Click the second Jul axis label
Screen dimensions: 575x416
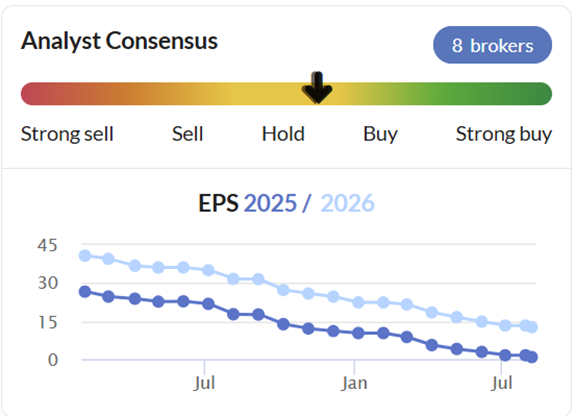[x=501, y=383]
